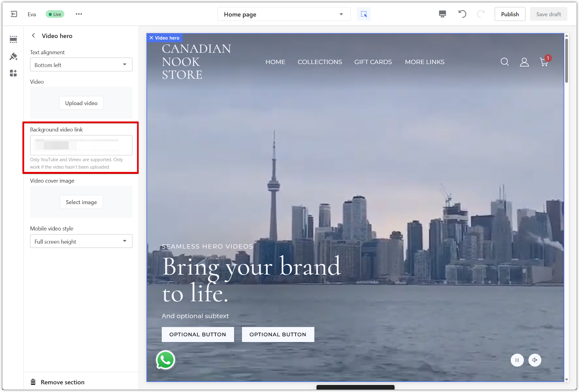Toggle the video mute sound button

(534, 360)
